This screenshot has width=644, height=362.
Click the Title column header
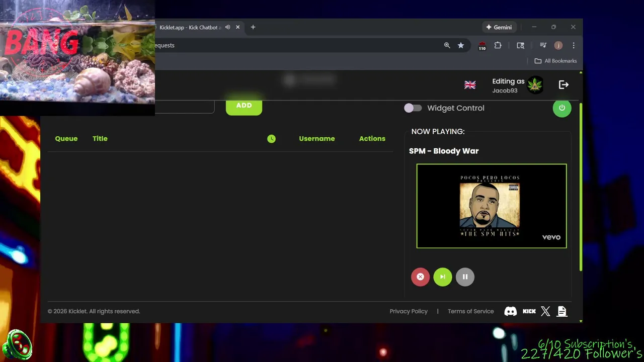click(x=100, y=139)
